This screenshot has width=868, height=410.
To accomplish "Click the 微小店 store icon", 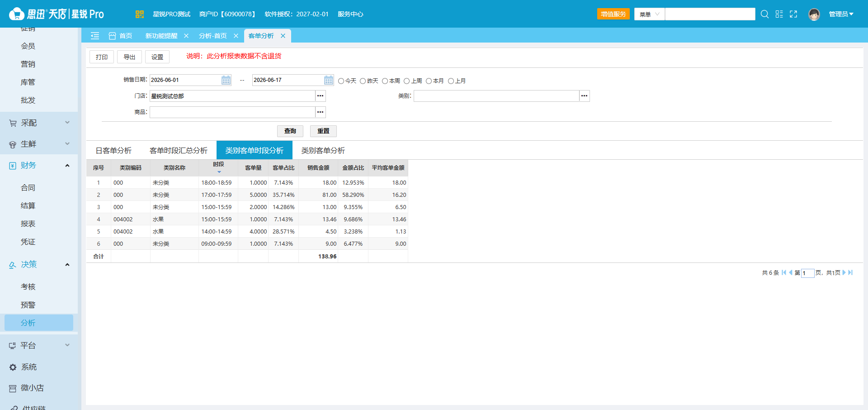I will tap(13, 388).
